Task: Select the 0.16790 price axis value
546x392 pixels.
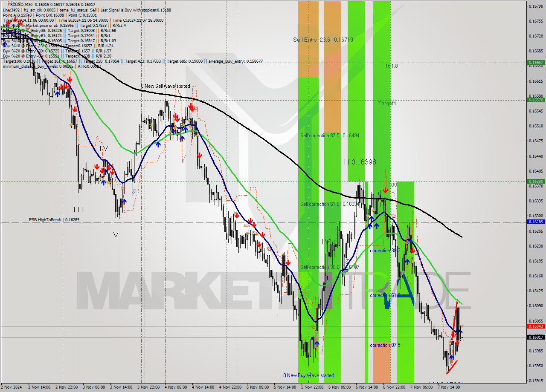Action: pyautogui.click(x=536, y=6)
